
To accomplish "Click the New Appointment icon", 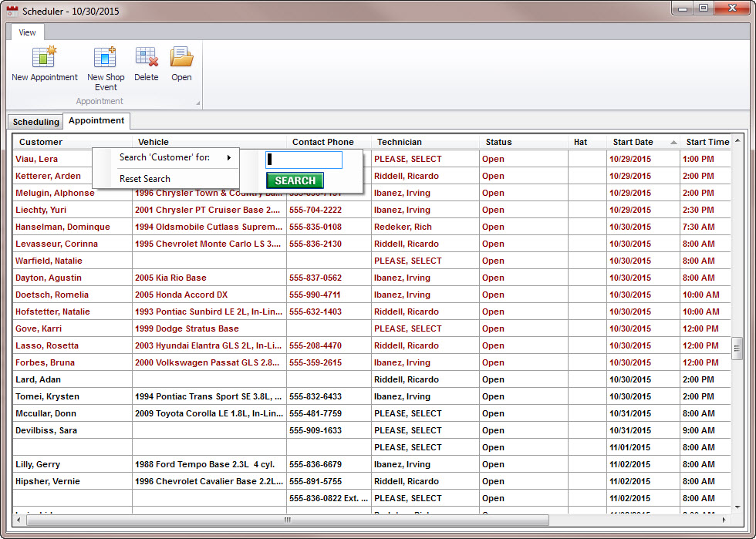I will point(45,57).
